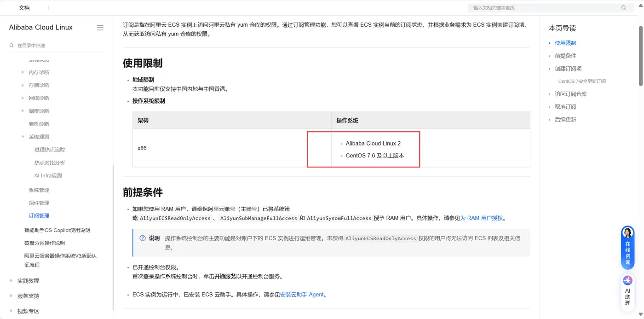Click CentOS 7.6 及以上版本 list entry
The height and width of the screenshot is (319, 644).
(375, 156)
